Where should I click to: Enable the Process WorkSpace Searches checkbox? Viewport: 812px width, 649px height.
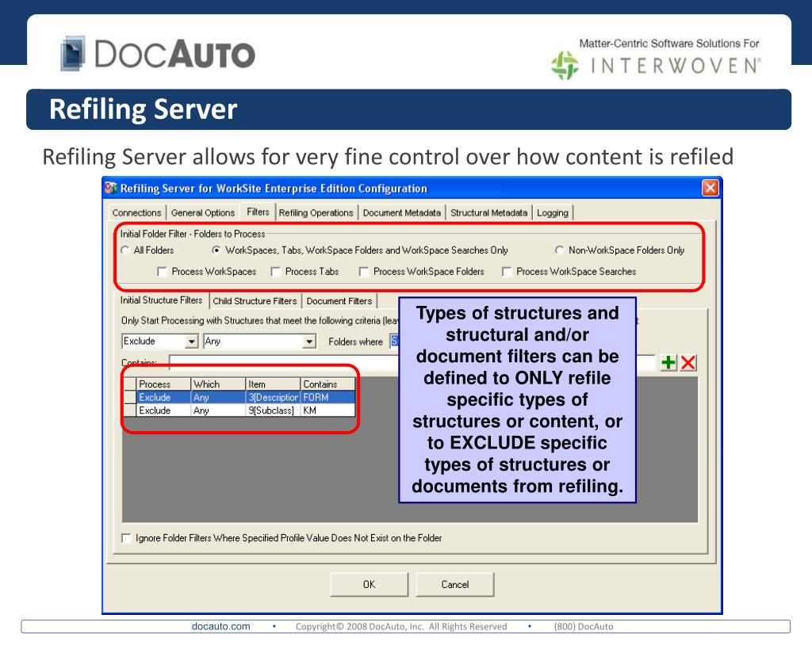pos(507,272)
